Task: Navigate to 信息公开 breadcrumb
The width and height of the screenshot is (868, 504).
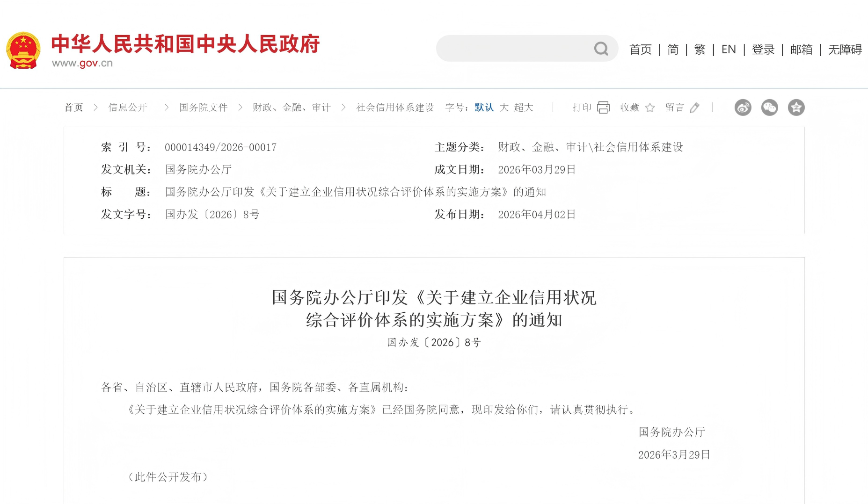Action: (x=127, y=107)
